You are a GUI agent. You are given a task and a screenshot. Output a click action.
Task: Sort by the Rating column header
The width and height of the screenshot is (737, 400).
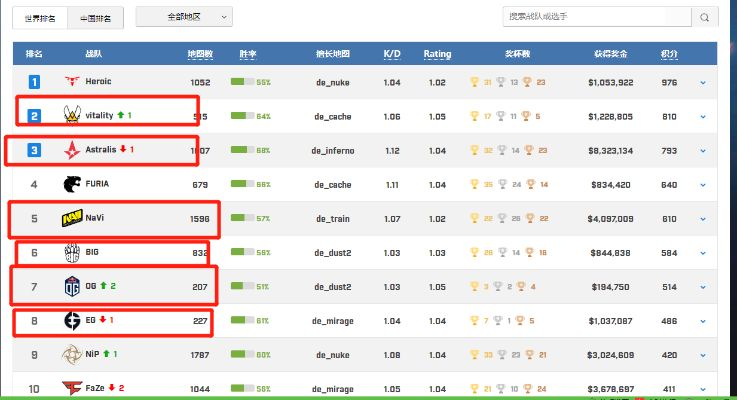[437, 54]
